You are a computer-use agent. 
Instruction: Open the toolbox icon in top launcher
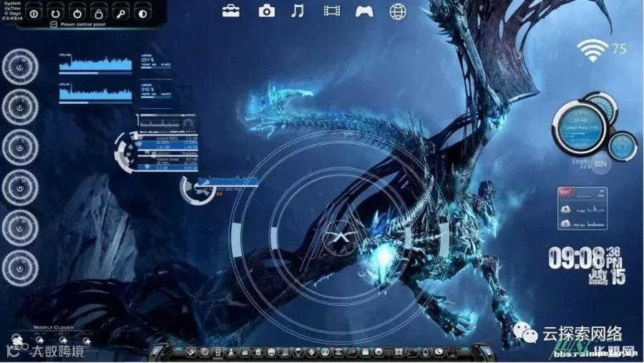[231, 11]
